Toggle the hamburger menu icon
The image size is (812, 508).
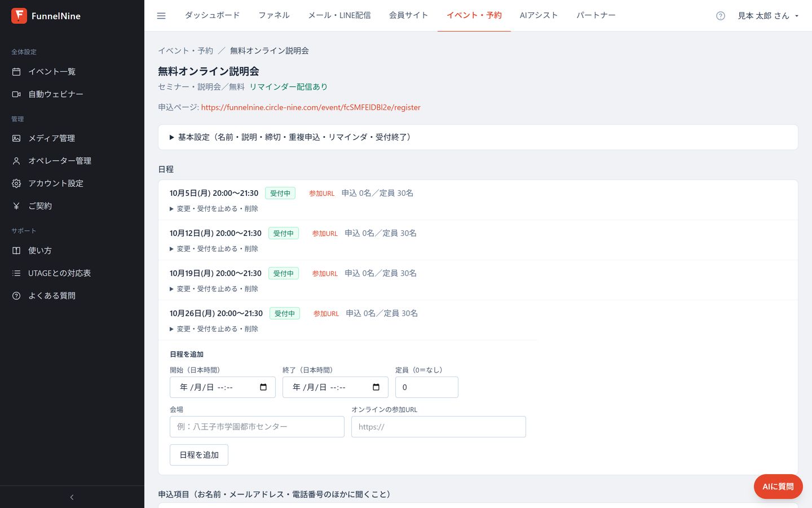pos(161,16)
